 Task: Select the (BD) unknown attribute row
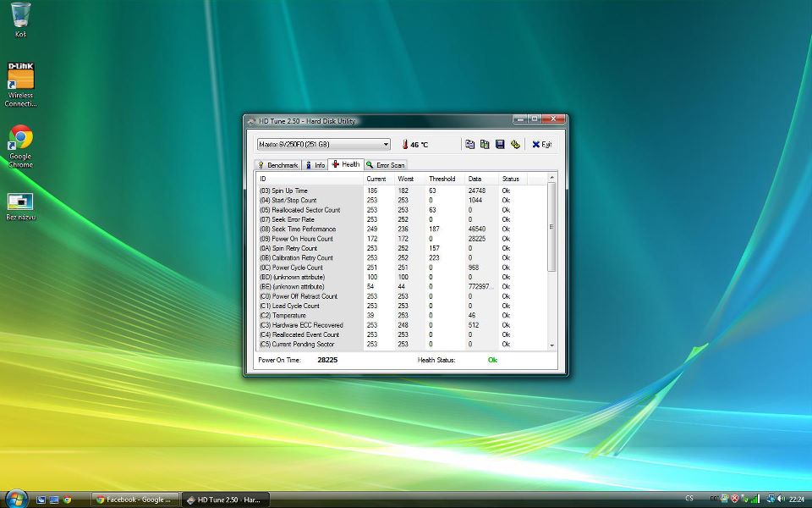coord(402,277)
